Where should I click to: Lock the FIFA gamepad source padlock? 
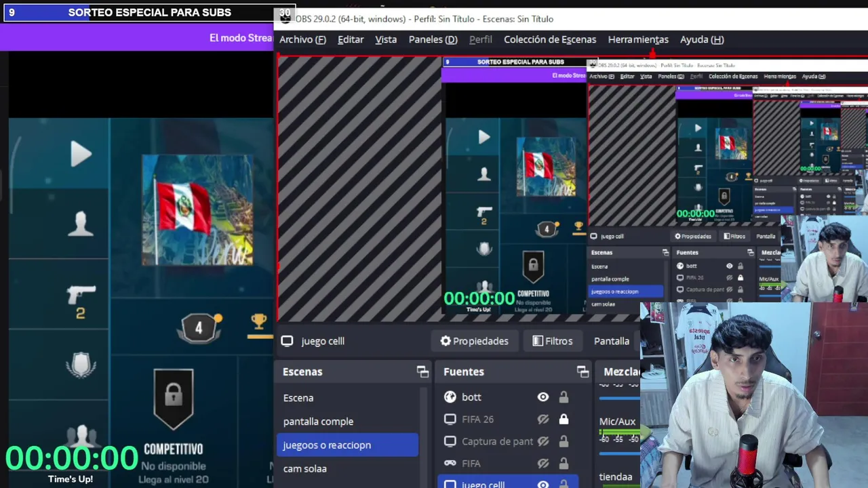[564, 464]
